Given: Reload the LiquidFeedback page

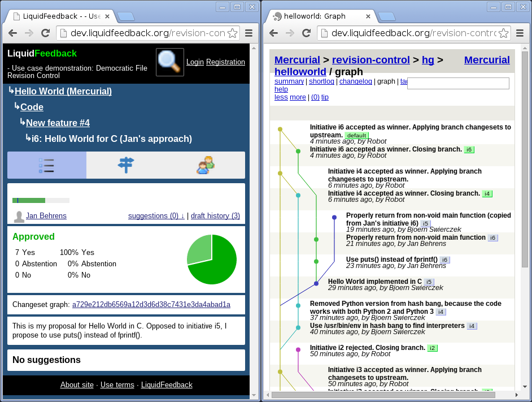Looking at the screenshot, I should (46, 33).
